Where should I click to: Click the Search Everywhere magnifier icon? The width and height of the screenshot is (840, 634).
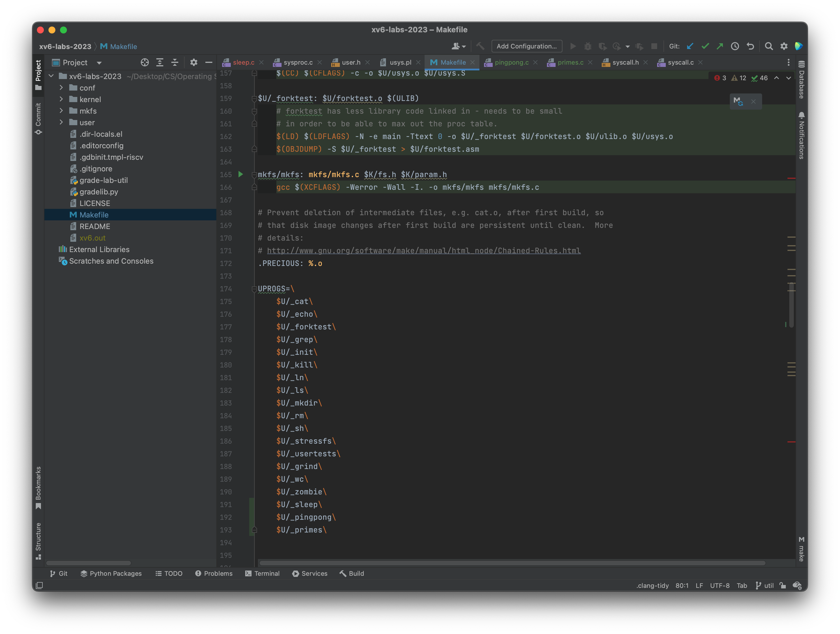coord(769,46)
